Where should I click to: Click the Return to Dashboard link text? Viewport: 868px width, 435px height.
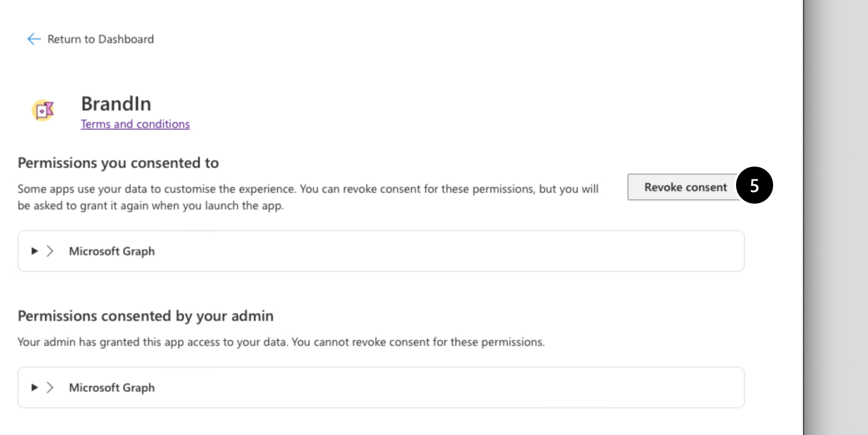coord(101,39)
